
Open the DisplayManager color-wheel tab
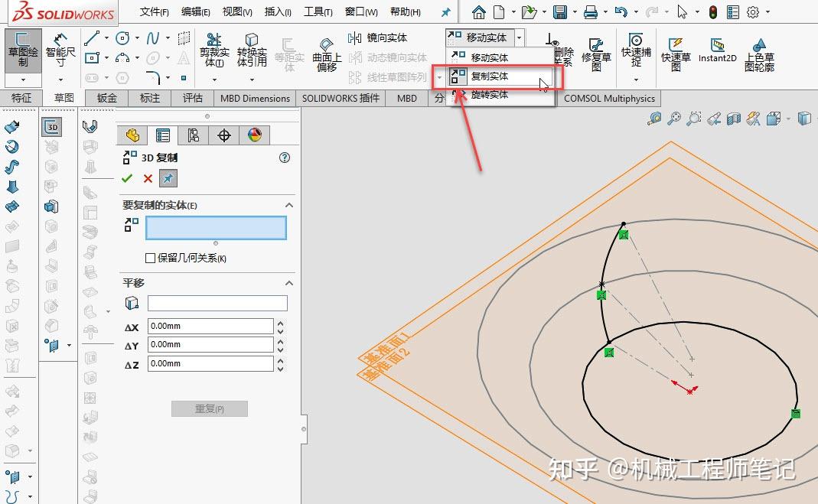[255, 135]
